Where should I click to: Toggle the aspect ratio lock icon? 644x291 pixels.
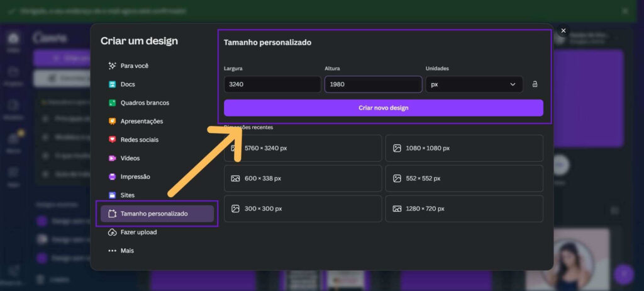click(x=535, y=84)
